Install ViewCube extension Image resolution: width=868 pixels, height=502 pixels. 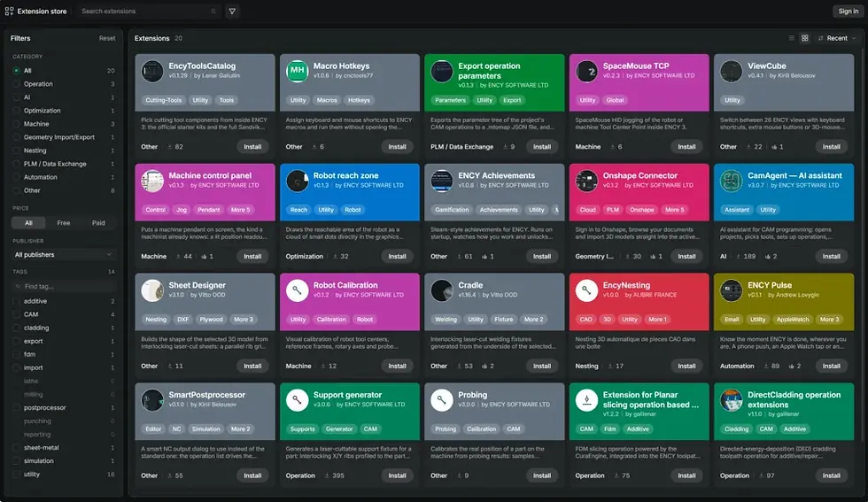pyautogui.click(x=831, y=147)
